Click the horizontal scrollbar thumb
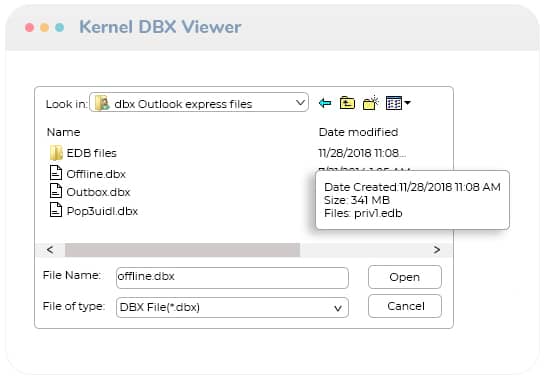 pos(182,250)
